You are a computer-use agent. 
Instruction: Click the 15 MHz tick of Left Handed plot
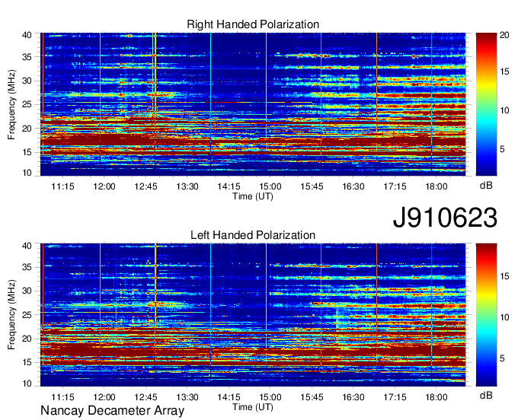click(x=27, y=363)
